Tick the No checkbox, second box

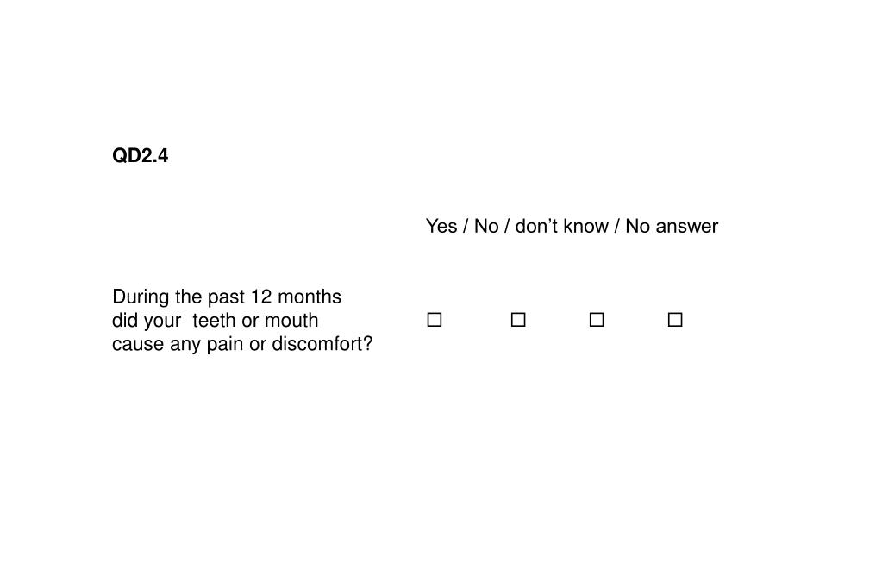518,320
